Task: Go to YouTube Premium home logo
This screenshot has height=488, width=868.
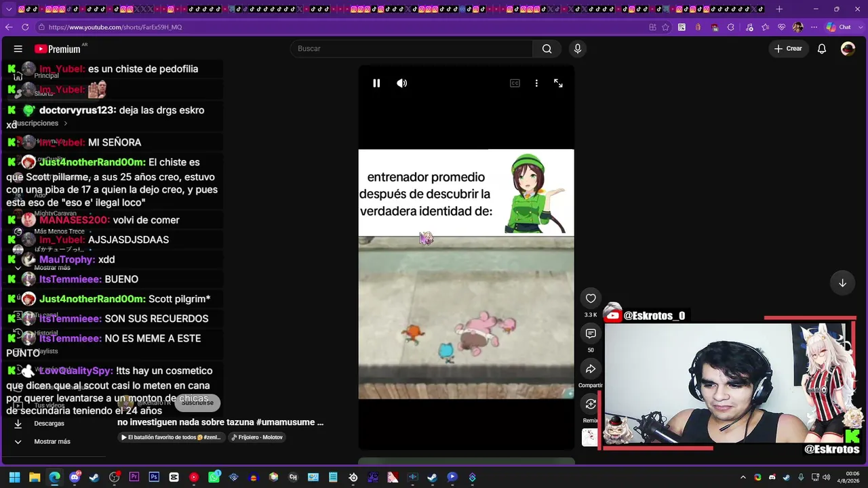Action: click(x=58, y=49)
